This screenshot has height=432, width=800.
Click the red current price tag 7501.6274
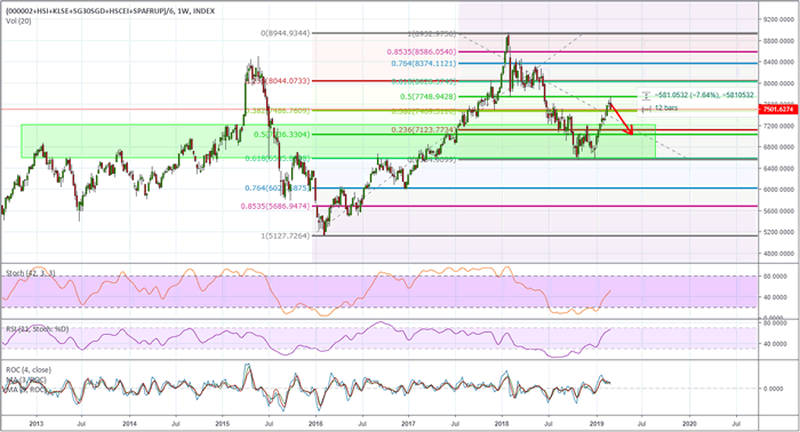click(x=776, y=109)
